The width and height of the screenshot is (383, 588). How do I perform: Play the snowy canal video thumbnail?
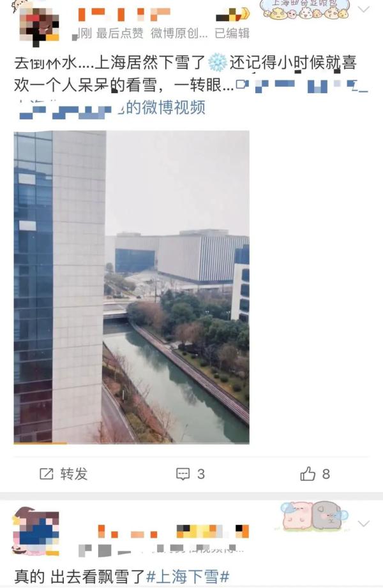pos(131,287)
